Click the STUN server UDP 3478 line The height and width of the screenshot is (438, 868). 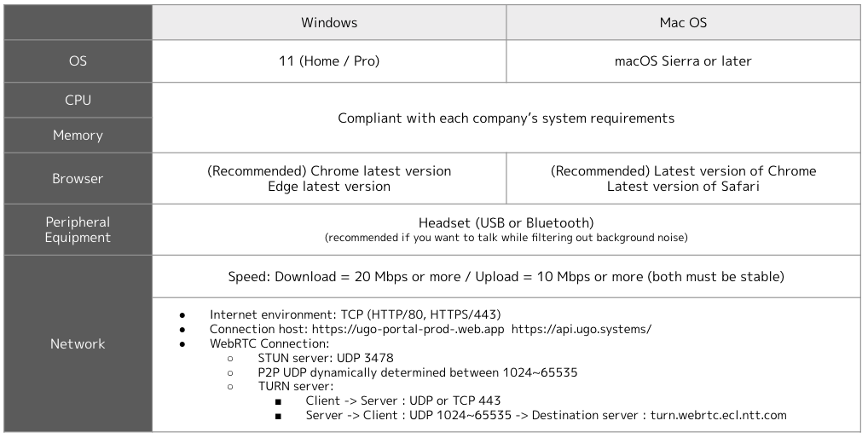pyautogui.click(x=326, y=358)
